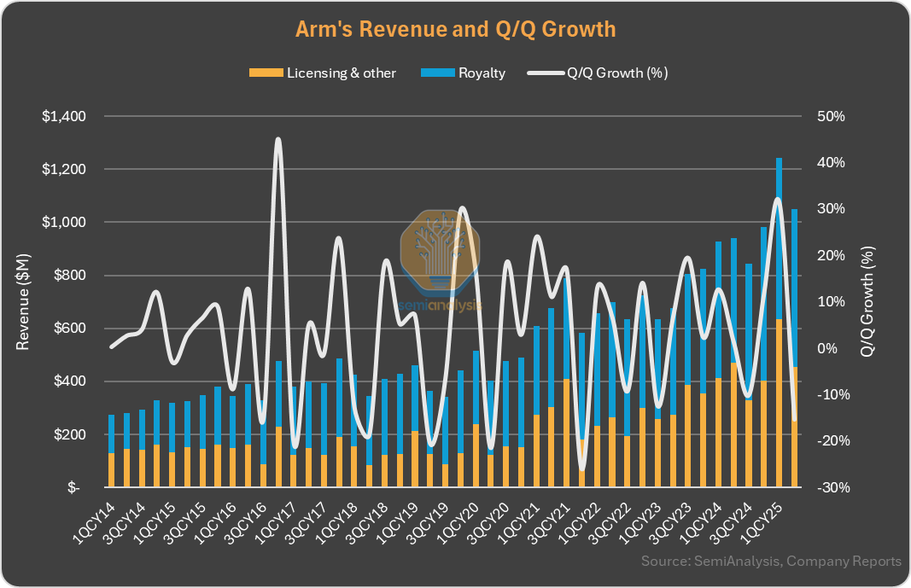The height and width of the screenshot is (588, 911).
Task: Click the "Source: SemiAnalysis, Company Reports" text
Action: (x=771, y=562)
